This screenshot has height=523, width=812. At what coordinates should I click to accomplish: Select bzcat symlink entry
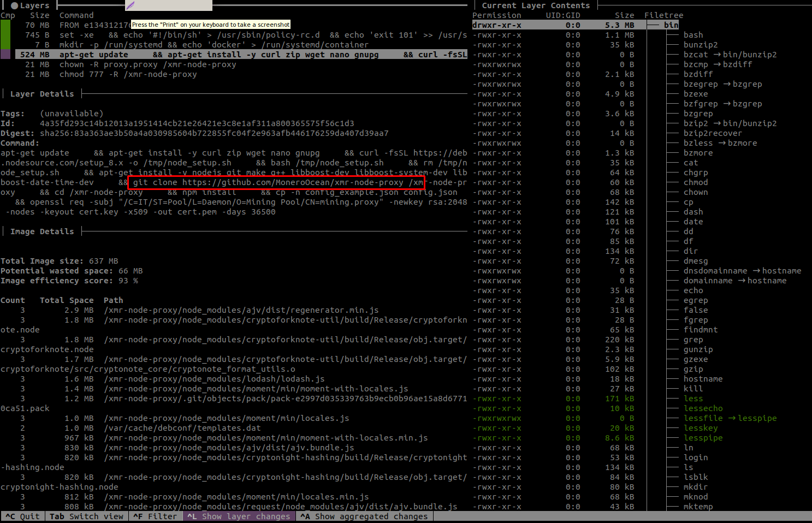point(730,55)
